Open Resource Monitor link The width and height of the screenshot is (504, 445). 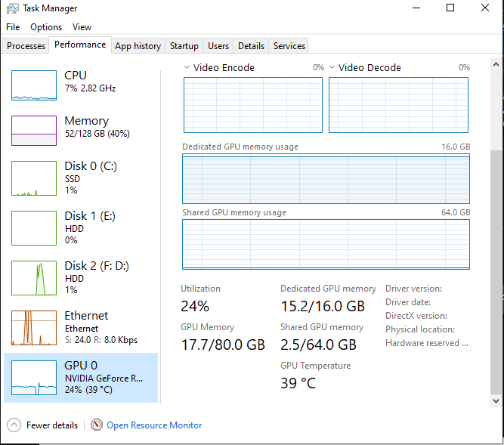[x=154, y=425]
